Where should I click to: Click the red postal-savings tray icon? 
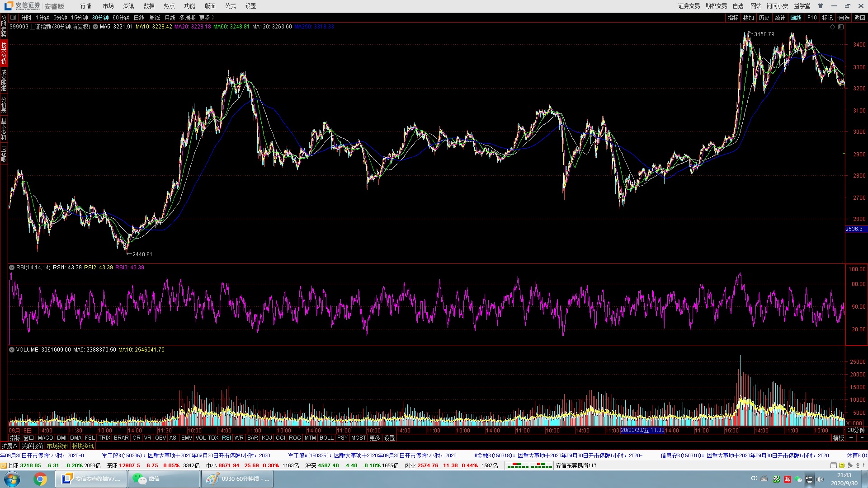(788, 479)
